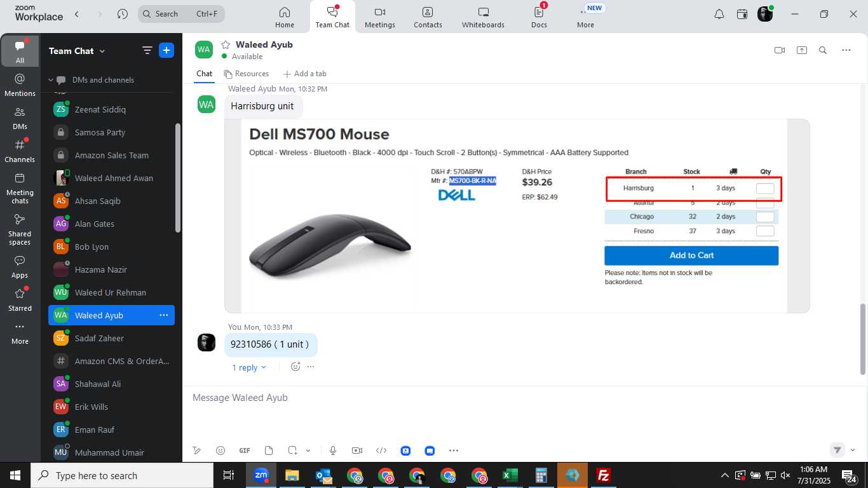Open chat with Alan Gates
This screenshot has height=488, width=868.
coord(111,224)
